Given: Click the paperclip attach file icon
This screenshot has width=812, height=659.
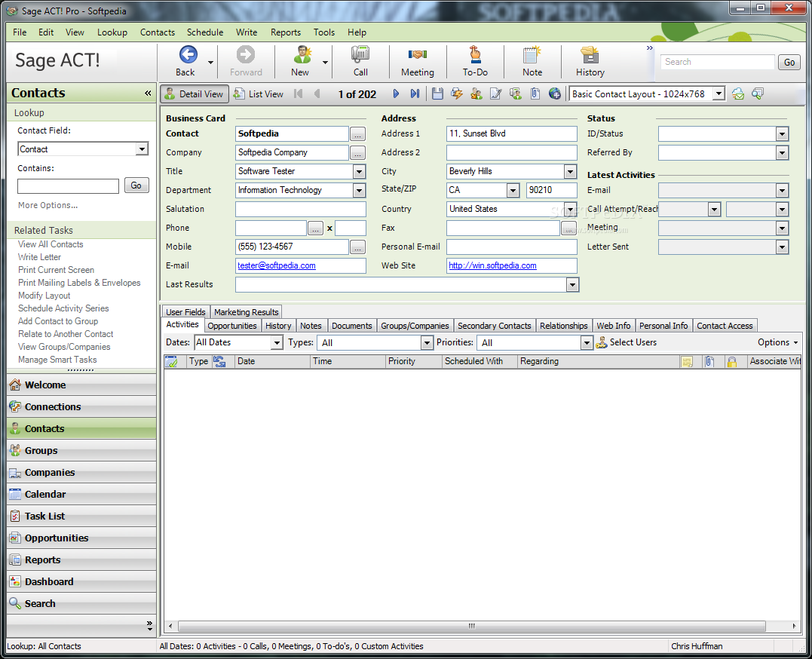Looking at the screenshot, I should coord(535,93).
